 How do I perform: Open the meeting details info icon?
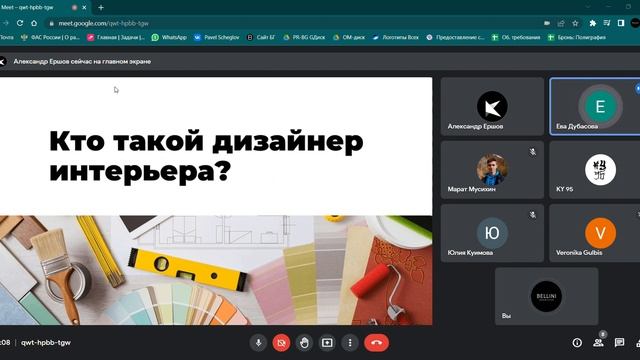[577, 342]
